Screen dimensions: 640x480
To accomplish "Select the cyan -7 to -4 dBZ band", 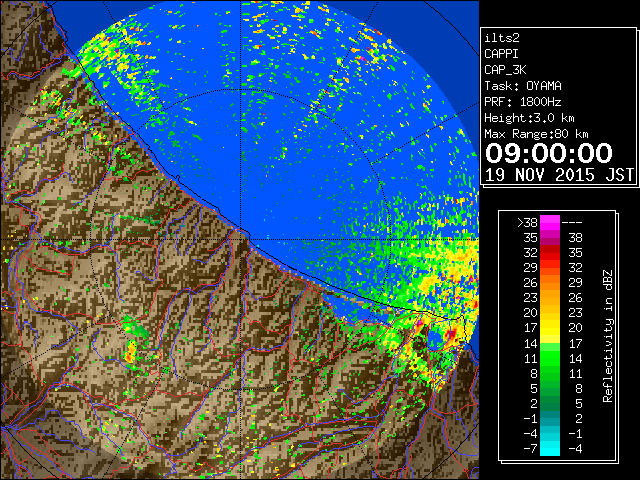I will 550,449.
